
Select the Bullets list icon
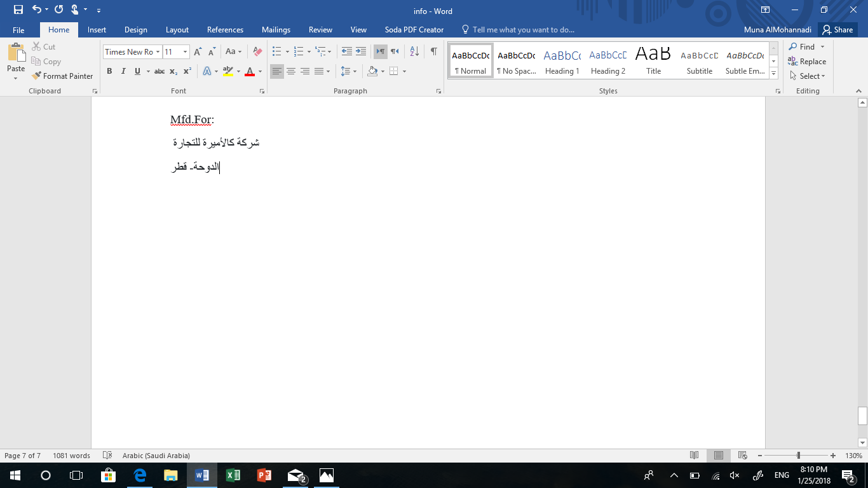tap(276, 52)
